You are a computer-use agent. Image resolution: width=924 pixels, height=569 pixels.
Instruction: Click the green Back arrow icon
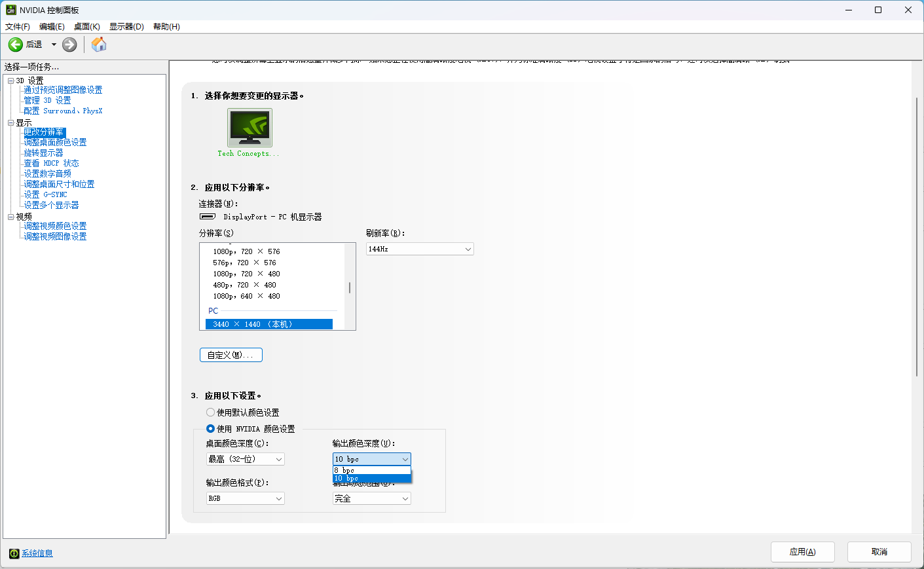click(16, 45)
